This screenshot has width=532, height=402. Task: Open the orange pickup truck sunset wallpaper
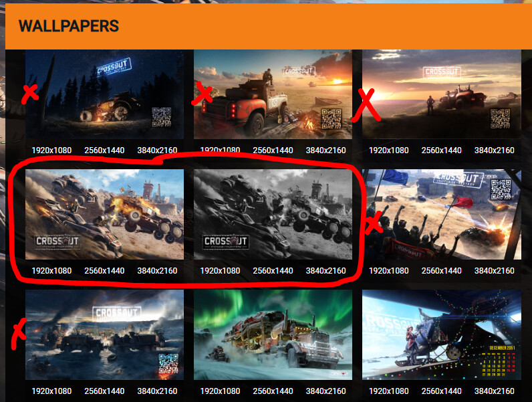[273, 94]
